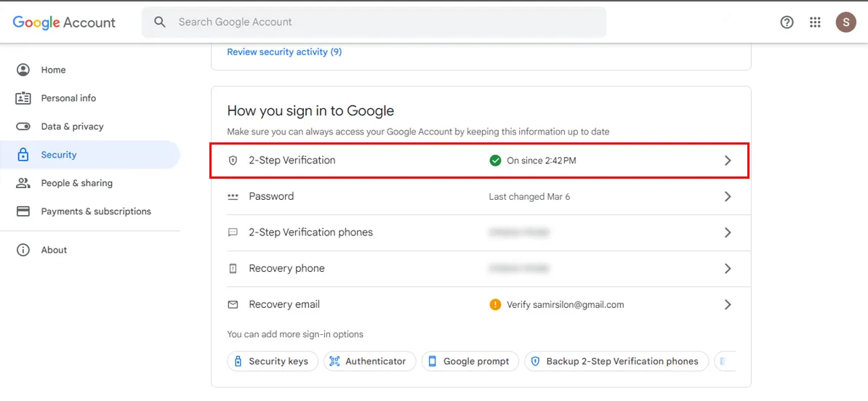Open Payments & subscriptions sidebar item
The height and width of the screenshot is (401, 868).
pos(96,211)
